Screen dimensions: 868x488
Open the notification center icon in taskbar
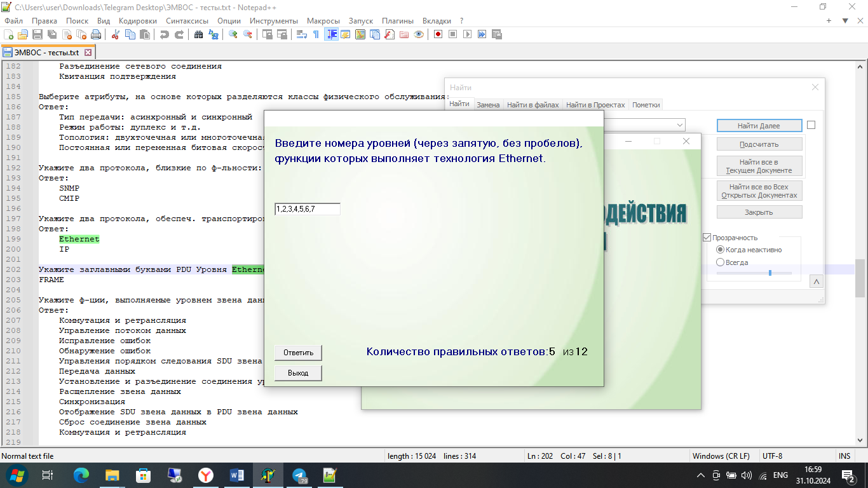[848, 475]
